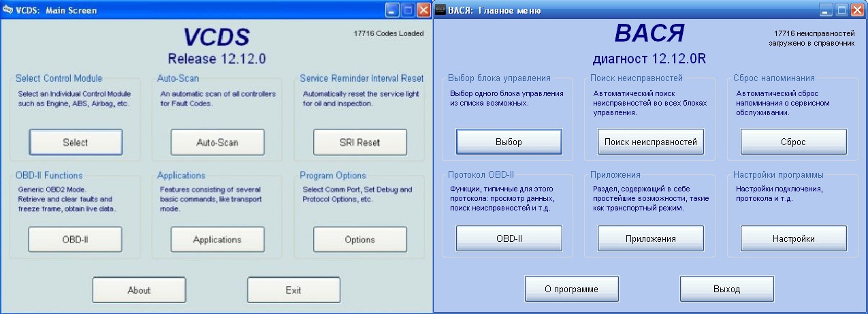Click the Select button in VCDS window
The height and width of the screenshot is (314, 868).
76,142
